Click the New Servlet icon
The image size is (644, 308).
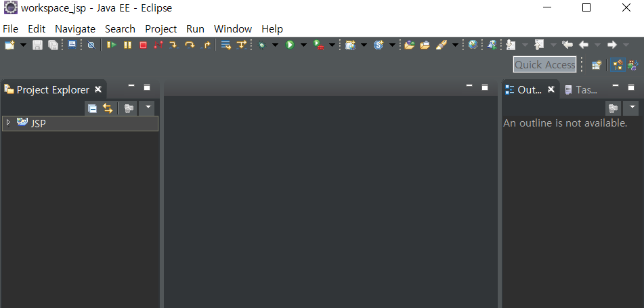[x=379, y=45]
